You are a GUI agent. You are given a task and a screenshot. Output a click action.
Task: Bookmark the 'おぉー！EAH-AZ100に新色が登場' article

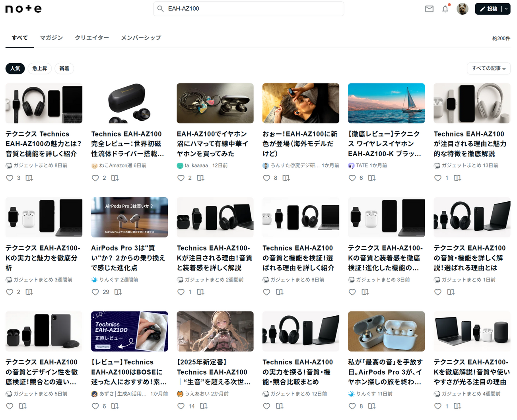pyautogui.click(x=286, y=178)
